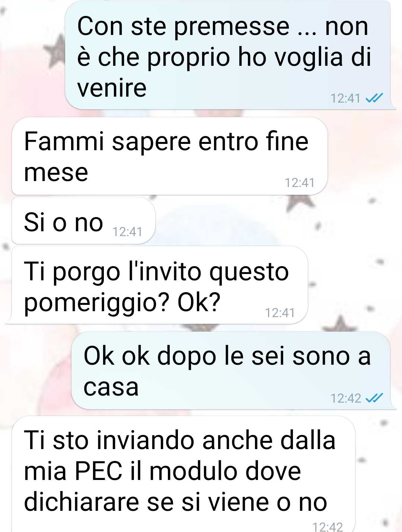Tap the star above the "Ok ok dopo" bubble
402x532 pixels.
(x=340, y=323)
